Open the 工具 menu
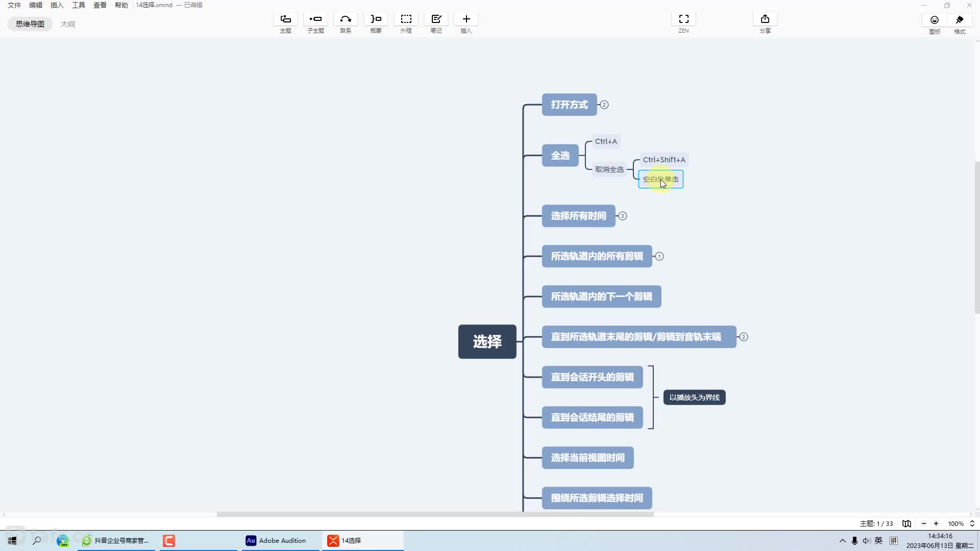This screenshot has height=551, width=980. (79, 5)
